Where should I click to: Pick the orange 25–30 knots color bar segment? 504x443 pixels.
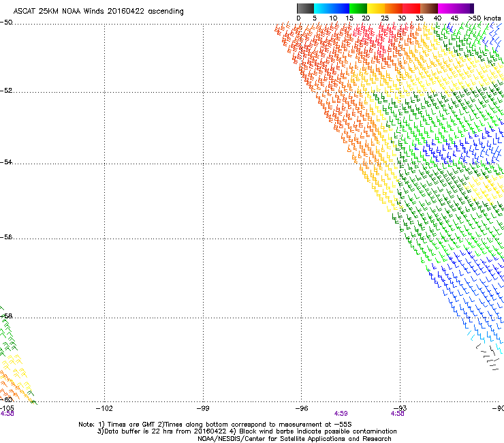point(394,8)
